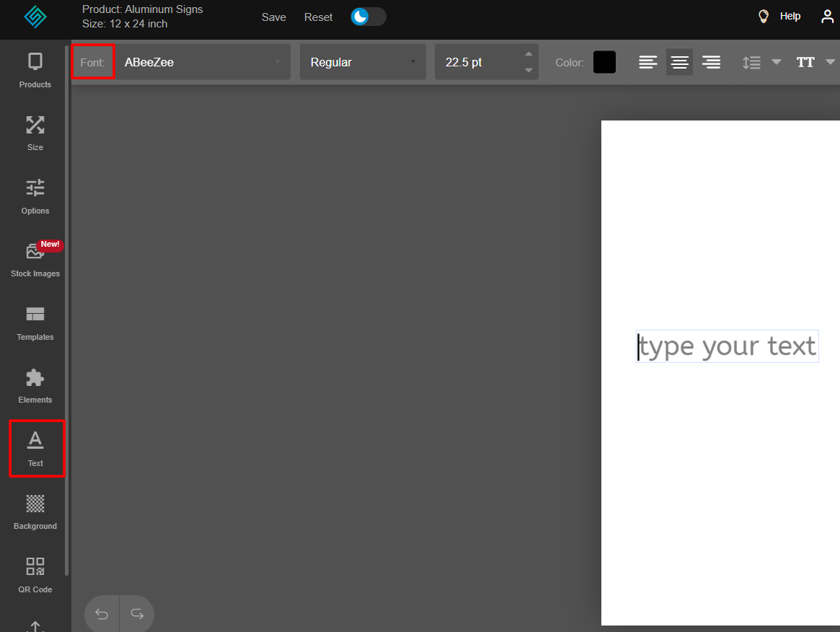
Task: Open the ABeeZee font dropdown
Action: (203, 62)
